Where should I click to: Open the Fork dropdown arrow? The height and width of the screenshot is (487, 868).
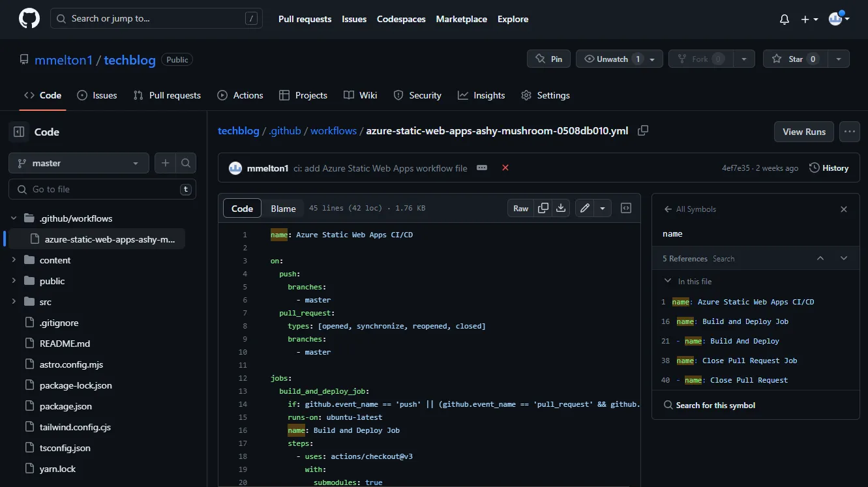[743, 59]
